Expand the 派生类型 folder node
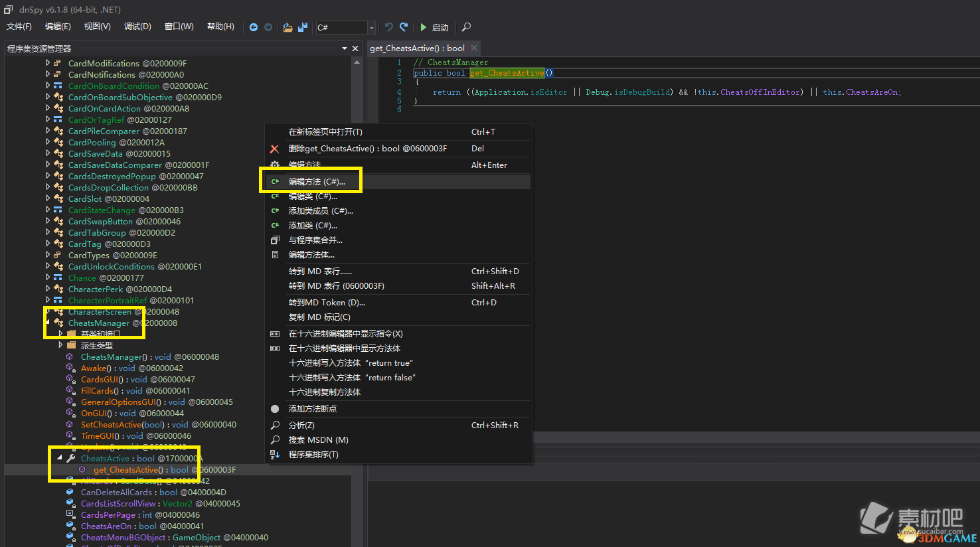The image size is (980, 547). click(x=60, y=345)
